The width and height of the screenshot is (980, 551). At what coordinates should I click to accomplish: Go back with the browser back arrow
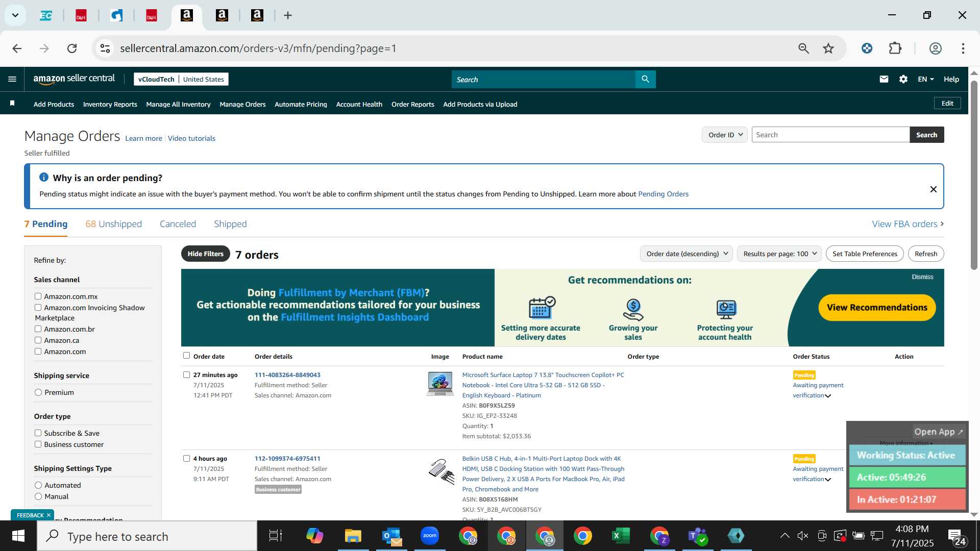17,48
